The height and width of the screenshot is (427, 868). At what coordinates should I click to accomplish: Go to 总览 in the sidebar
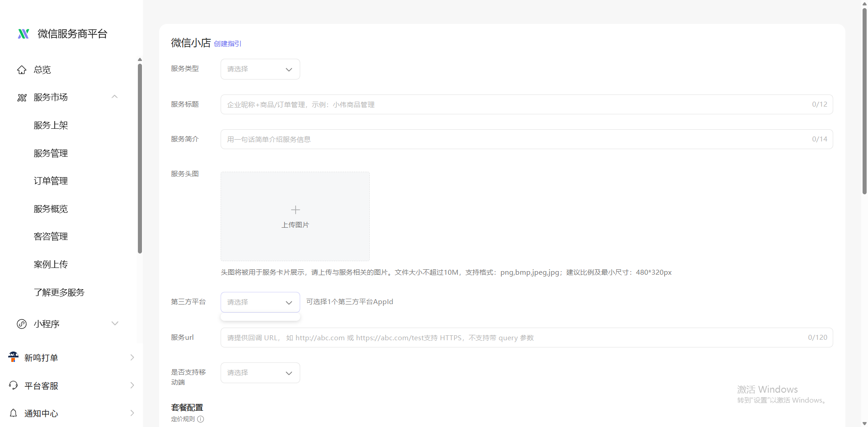pyautogui.click(x=42, y=70)
